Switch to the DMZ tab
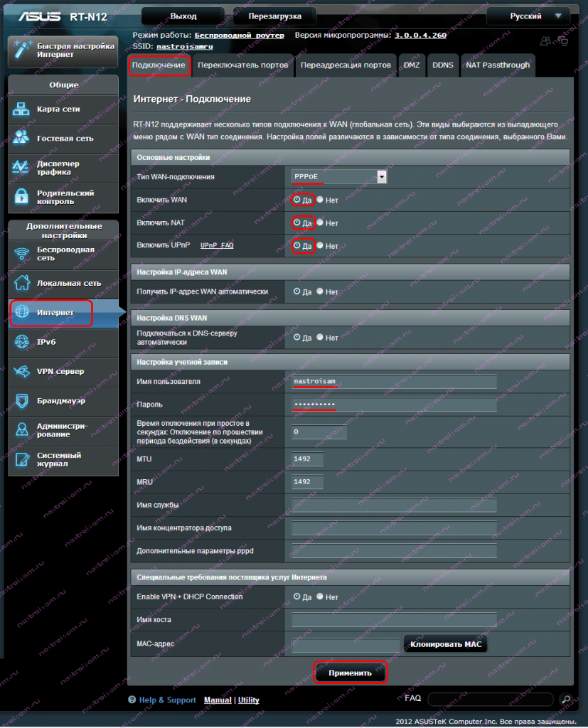Screen dimensions: 588x728 pyautogui.click(x=412, y=65)
